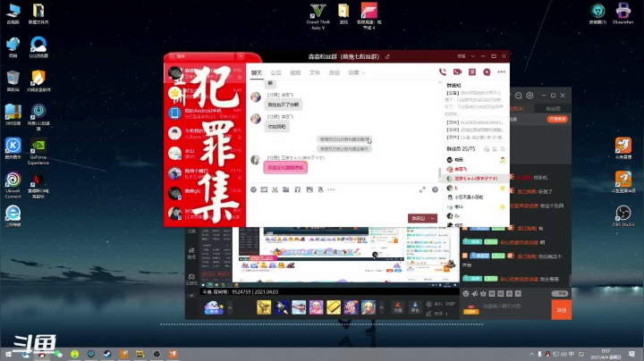Open Grand Theft Auto V desktop shortcut
Viewport: 644px width, 361px height.
[x=318, y=16]
